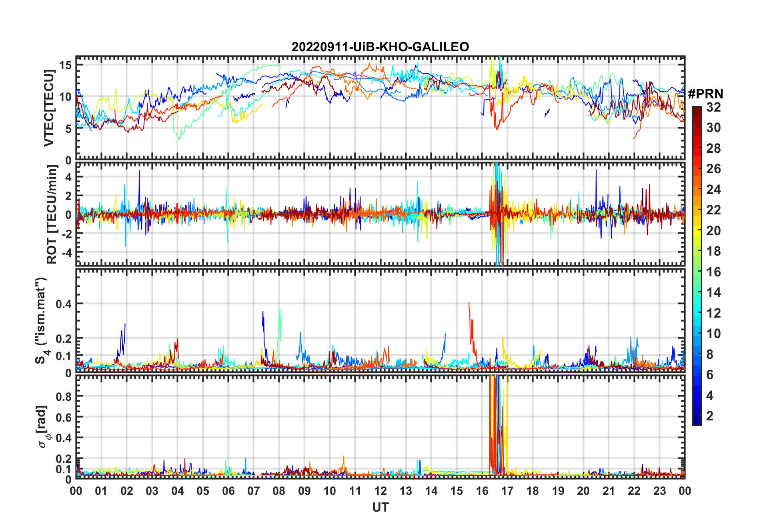Click S4 axis tick label 0.4
The height and width of the screenshot is (532, 761).
click(x=64, y=304)
